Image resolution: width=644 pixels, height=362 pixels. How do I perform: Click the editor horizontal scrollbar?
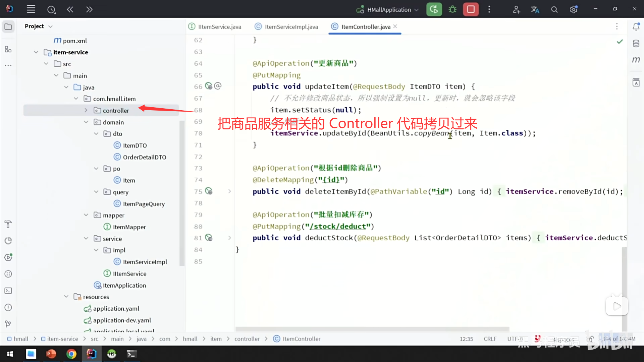coord(372,329)
